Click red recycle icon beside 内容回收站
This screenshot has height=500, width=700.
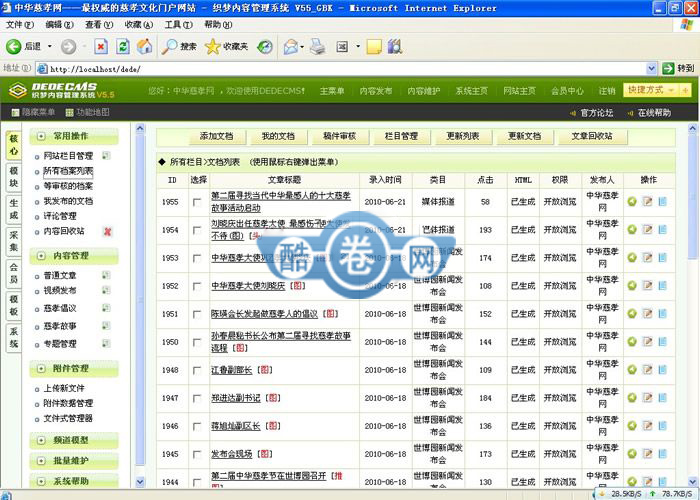(108, 231)
